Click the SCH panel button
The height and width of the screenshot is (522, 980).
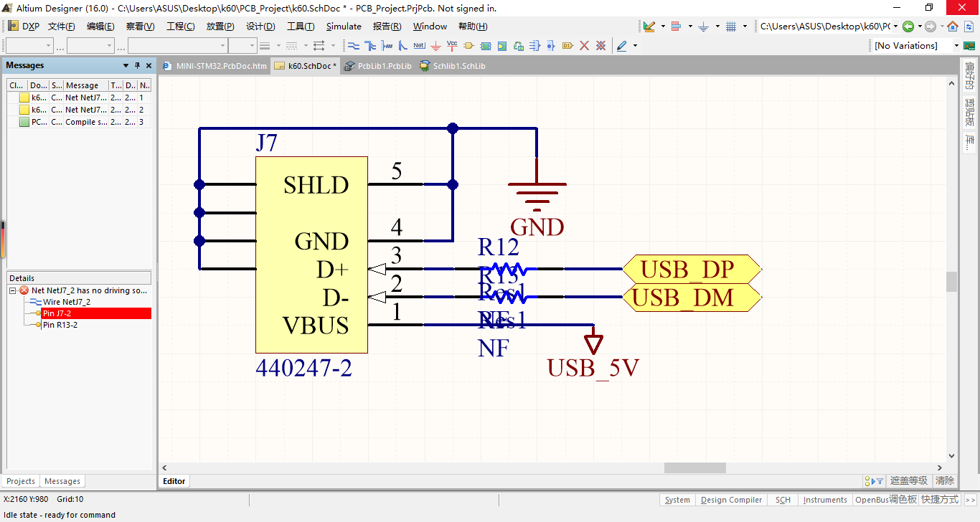tap(783, 500)
